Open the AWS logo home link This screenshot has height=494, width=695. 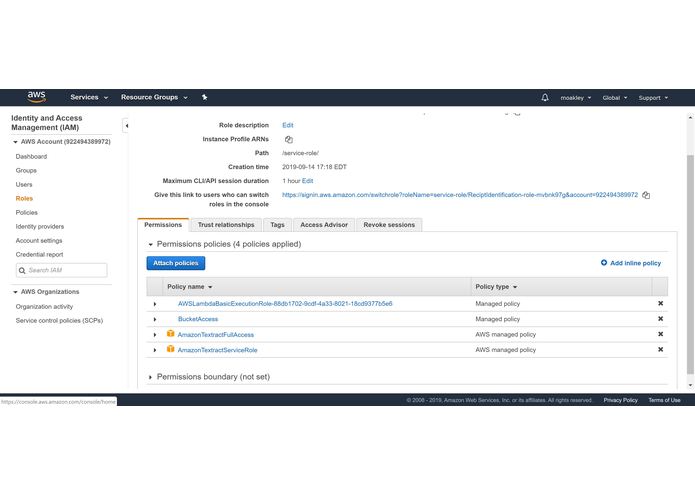click(36, 97)
